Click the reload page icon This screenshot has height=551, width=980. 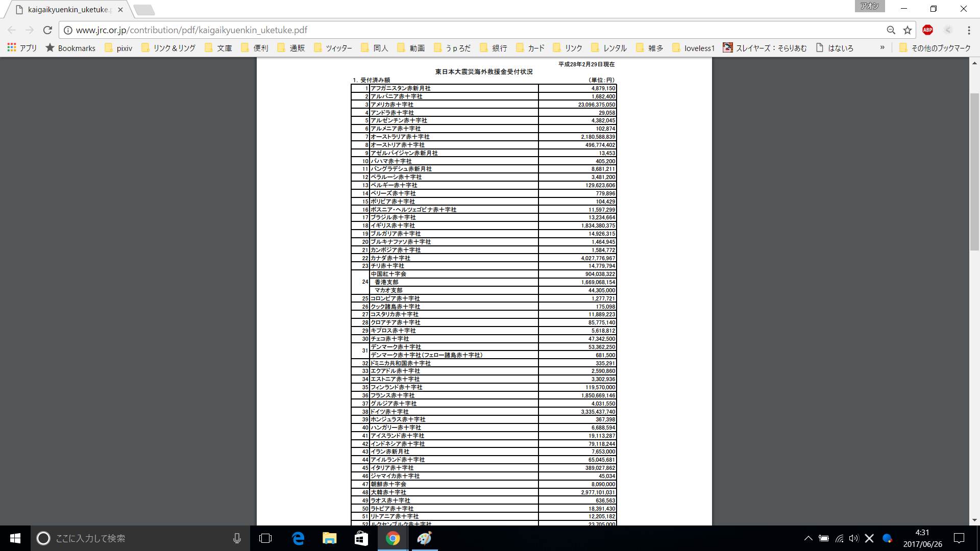click(47, 30)
